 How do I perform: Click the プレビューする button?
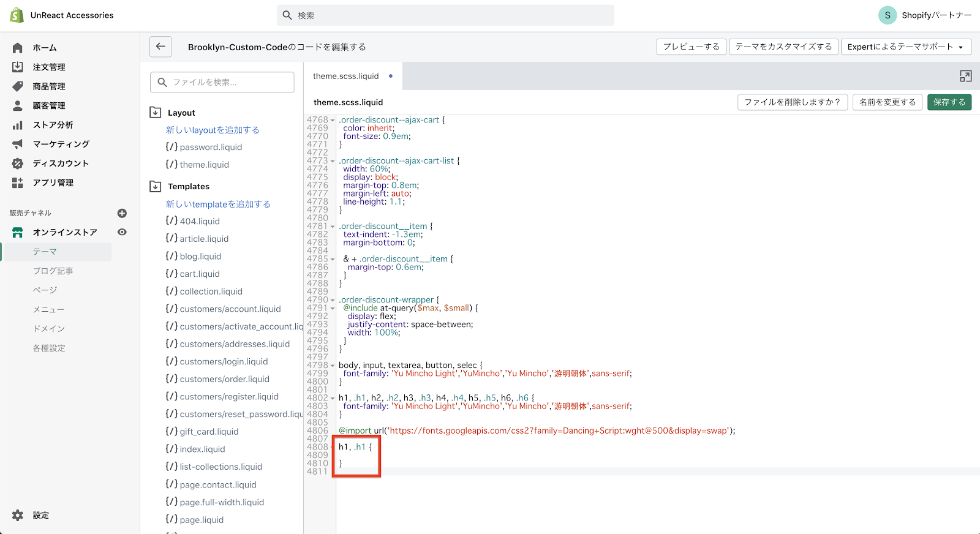coord(691,47)
